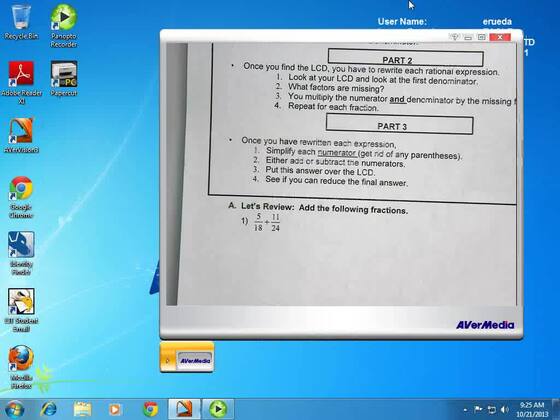Open the Recycle Bin desktop icon
560x420 pixels.
pyautogui.click(x=21, y=22)
